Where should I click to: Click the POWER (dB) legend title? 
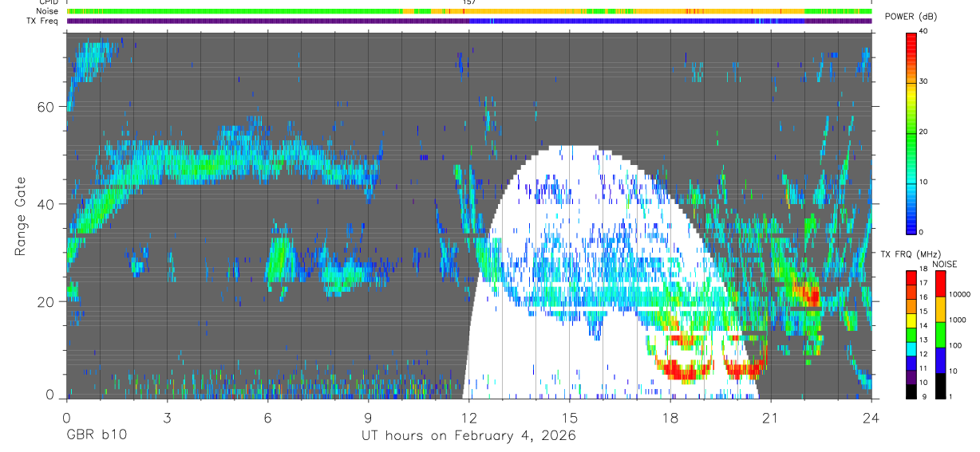click(x=911, y=17)
